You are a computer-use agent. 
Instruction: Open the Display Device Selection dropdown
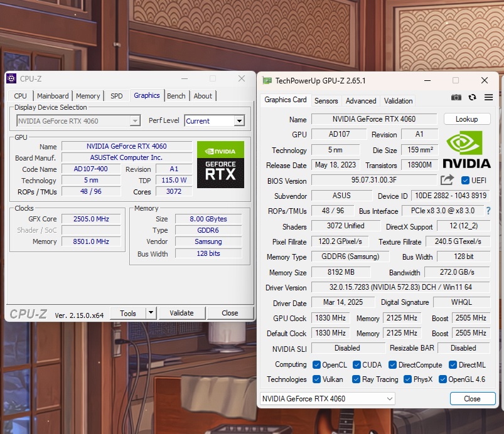(x=78, y=121)
